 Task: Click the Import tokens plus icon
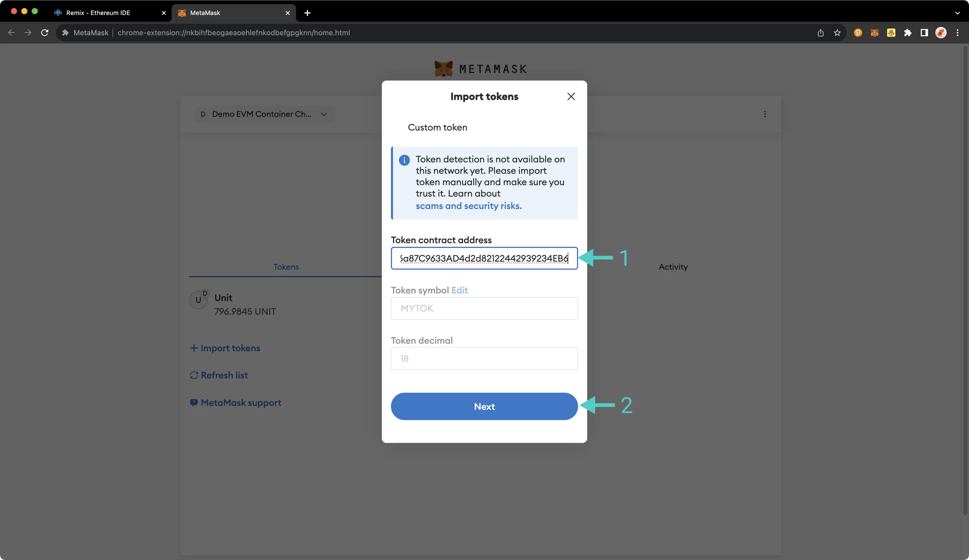coord(193,347)
